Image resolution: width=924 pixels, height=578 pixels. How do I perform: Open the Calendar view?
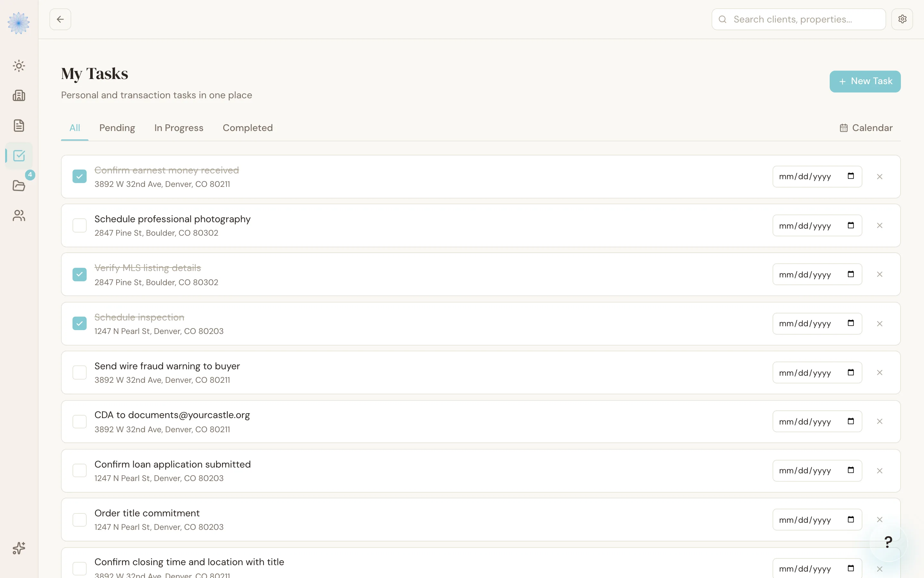866,128
